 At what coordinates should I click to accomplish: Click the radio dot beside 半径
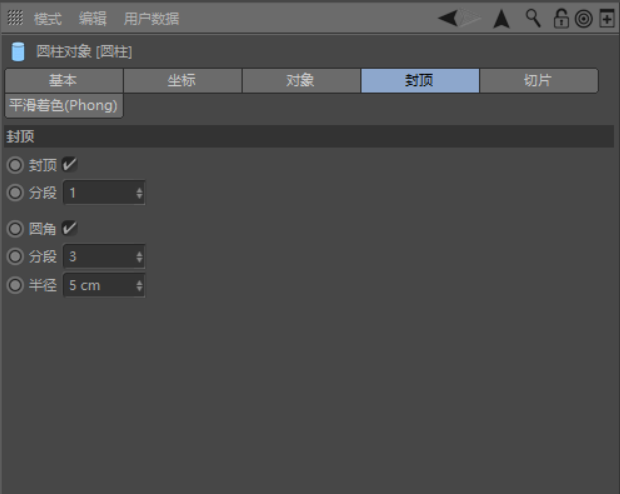tap(15, 285)
